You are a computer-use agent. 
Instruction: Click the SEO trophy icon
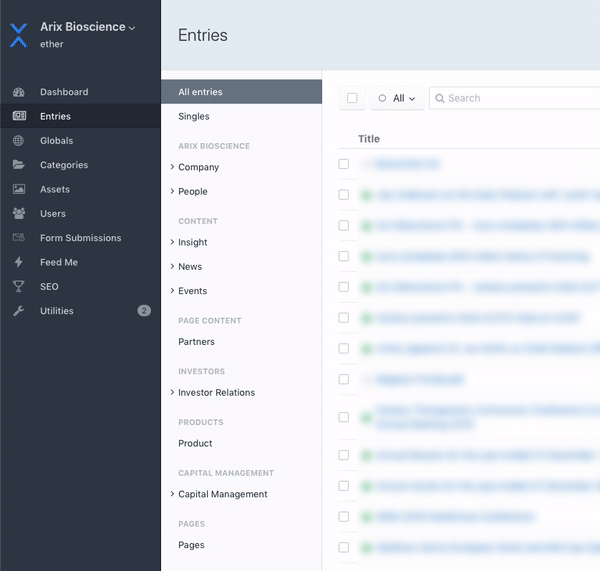[18, 286]
